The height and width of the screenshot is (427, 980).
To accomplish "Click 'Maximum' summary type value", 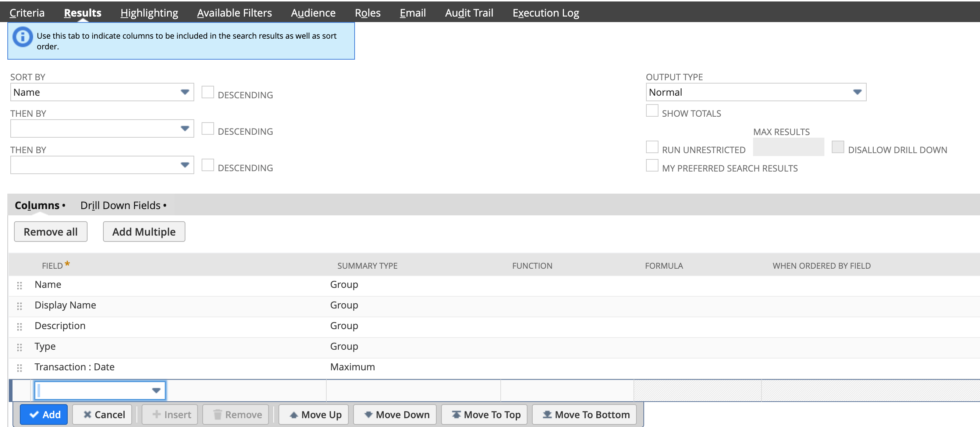I will 352,367.
